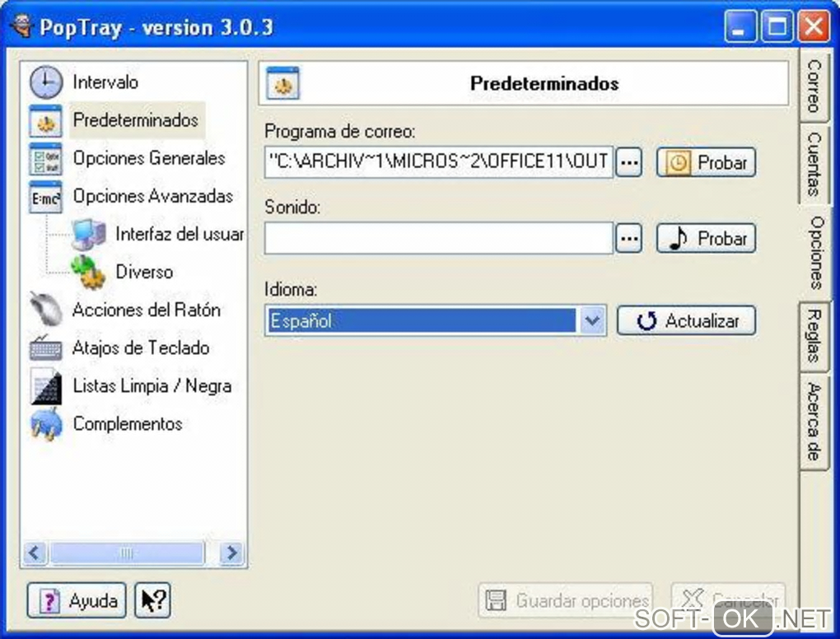Select the Acciones del Ratón mouse icon
Viewport: 840px width, 639px height.
pos(45,310)
